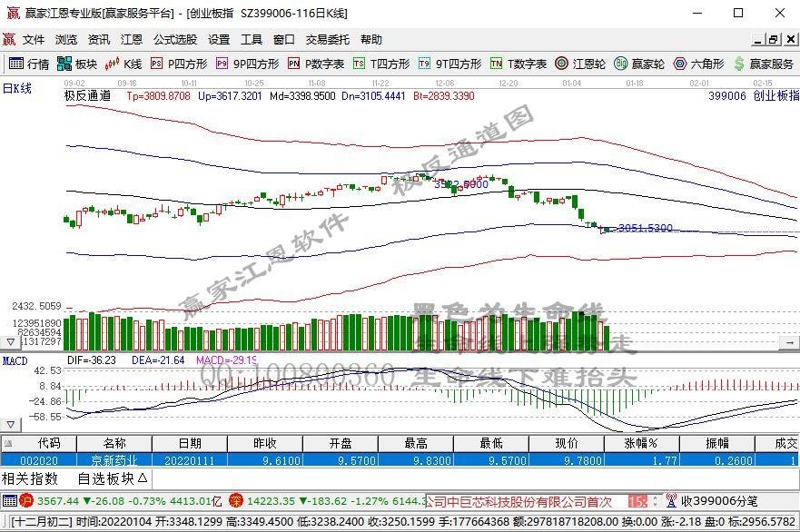Click the 深 Shenzhen index icon
Screen dimensions: 800x532
pos(236,501)
